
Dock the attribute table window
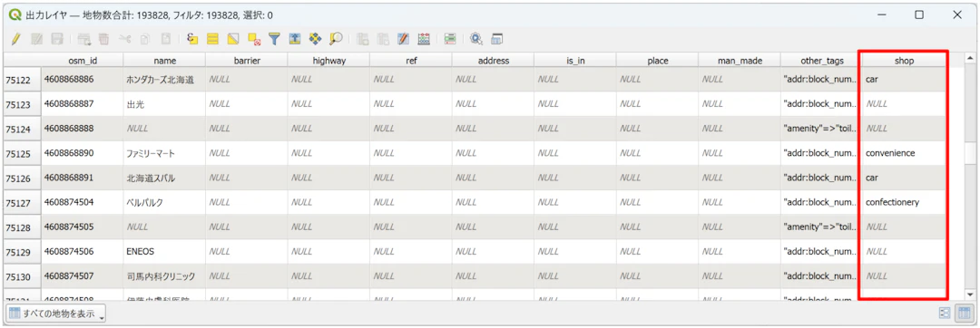tap(497, 39)
